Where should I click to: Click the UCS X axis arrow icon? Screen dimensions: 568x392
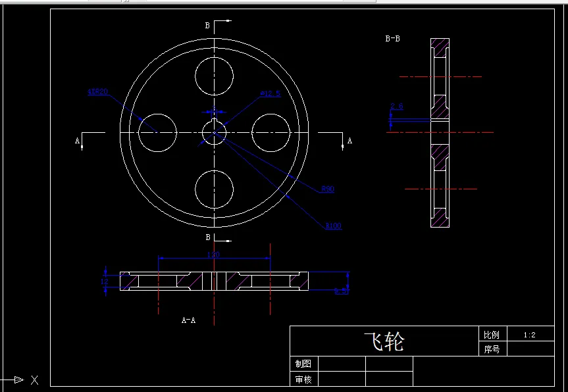(19, 380)
